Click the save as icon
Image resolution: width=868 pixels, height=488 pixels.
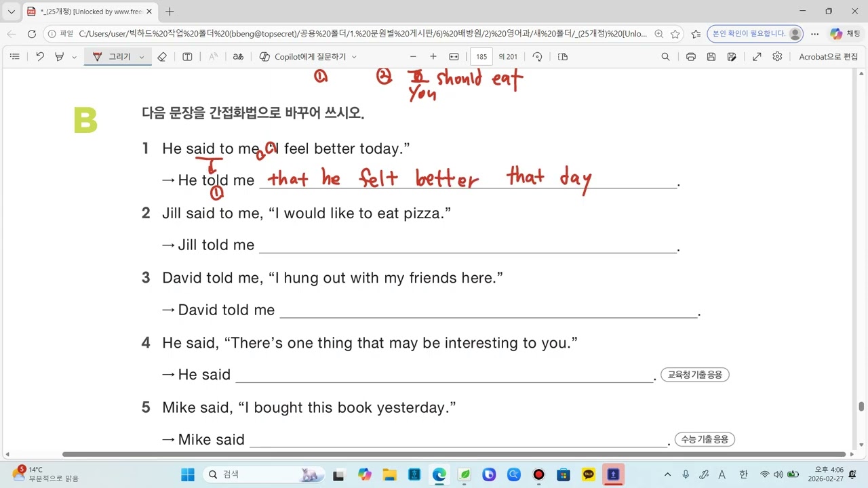(x=732, y=57)
